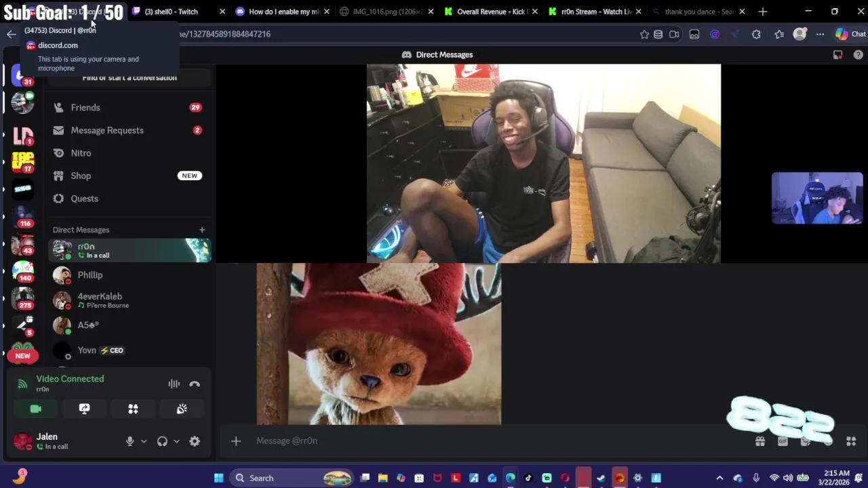Open the Activities launcher in the call panel
Viewport: 868px width, 488px height.
133,409
